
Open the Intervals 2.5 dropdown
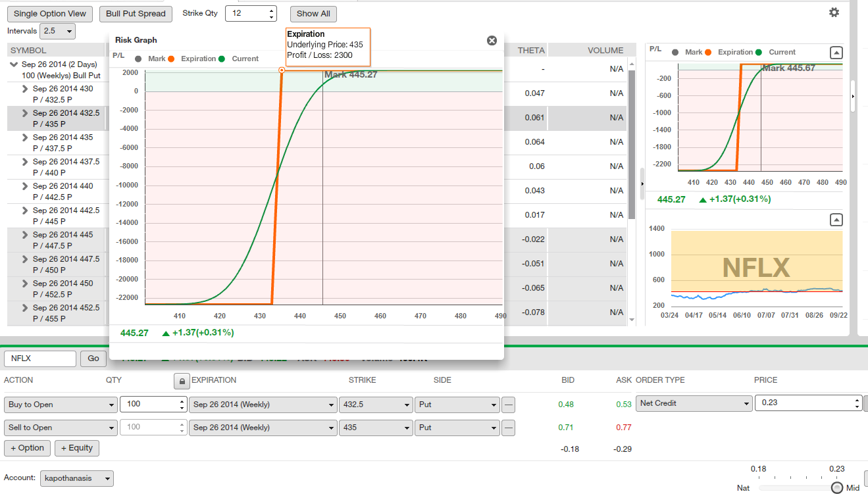pos(57,31)
